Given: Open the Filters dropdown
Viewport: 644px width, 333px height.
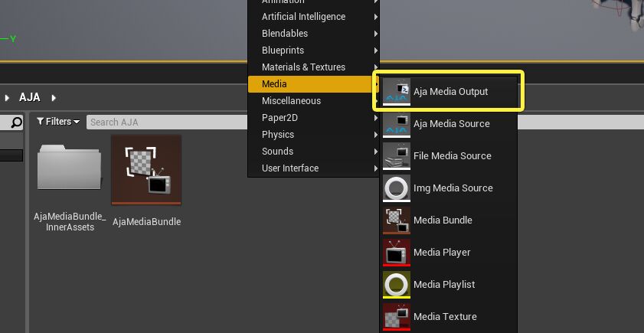Looking at the screenshot, I should coord(58,122).
